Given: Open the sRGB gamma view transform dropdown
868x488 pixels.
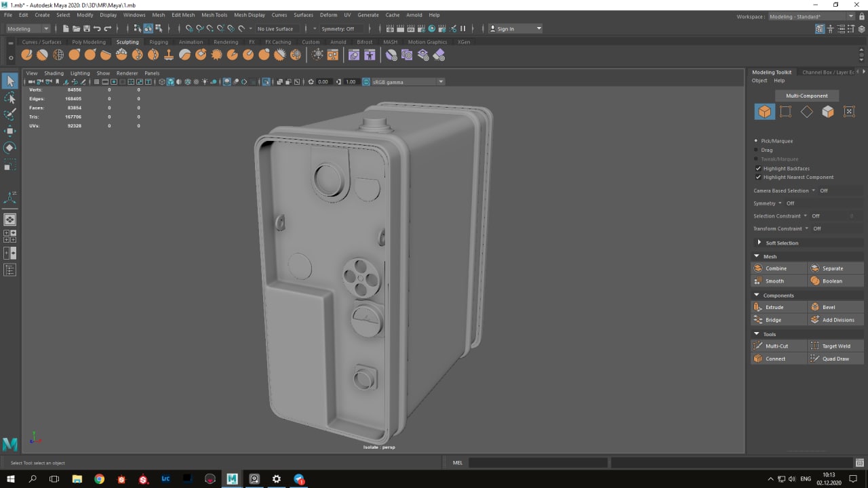Looking at the screenshot, I should pyautogui.click(x=408, y=82).
